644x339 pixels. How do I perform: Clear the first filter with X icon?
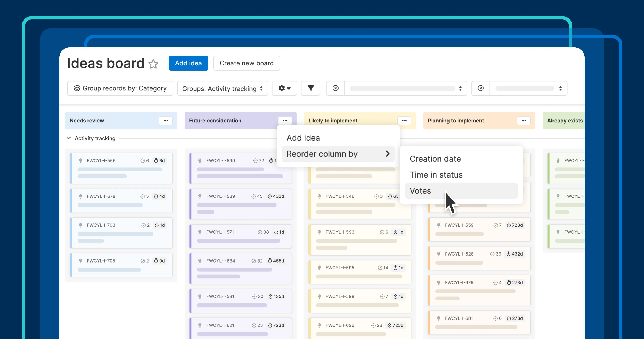click(336, 88)
